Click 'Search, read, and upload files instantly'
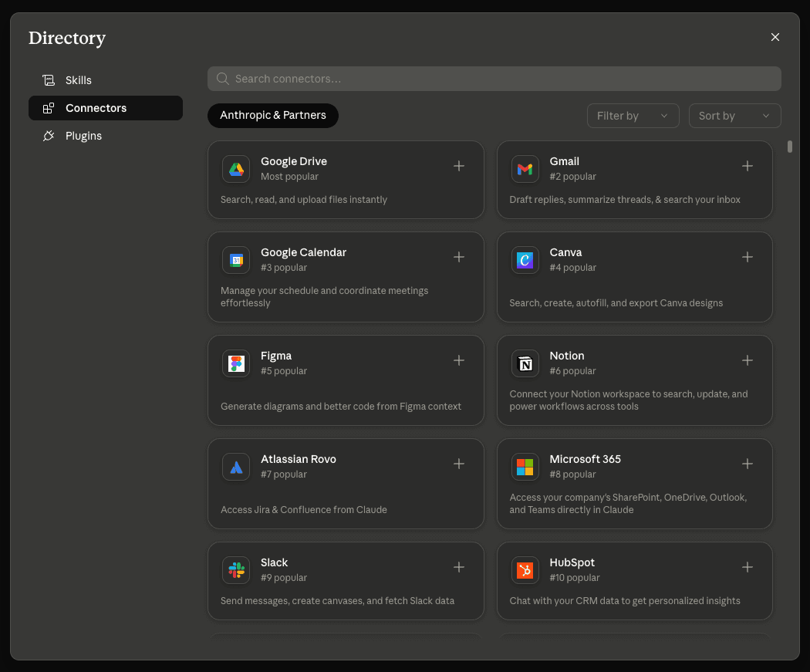810x672 pixels. (x=304, y=199)
